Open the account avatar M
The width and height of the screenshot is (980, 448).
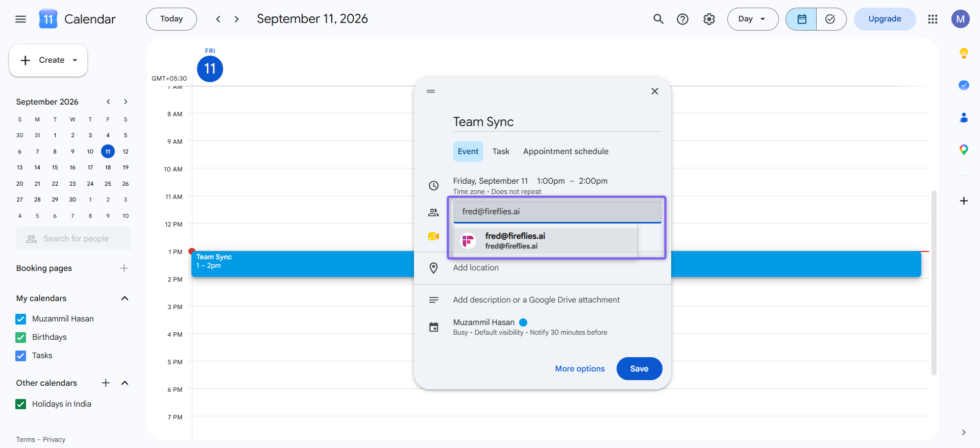point(960,19)
